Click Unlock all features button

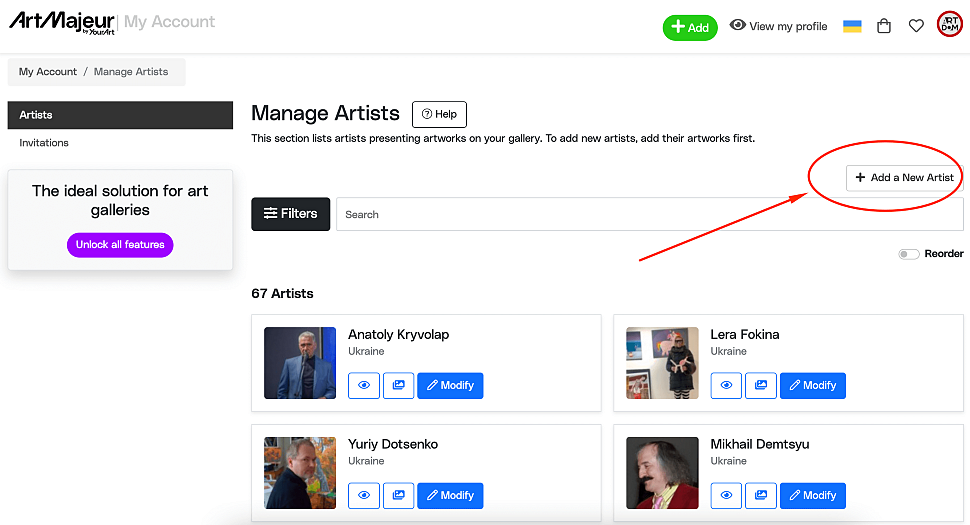[120, 245]
